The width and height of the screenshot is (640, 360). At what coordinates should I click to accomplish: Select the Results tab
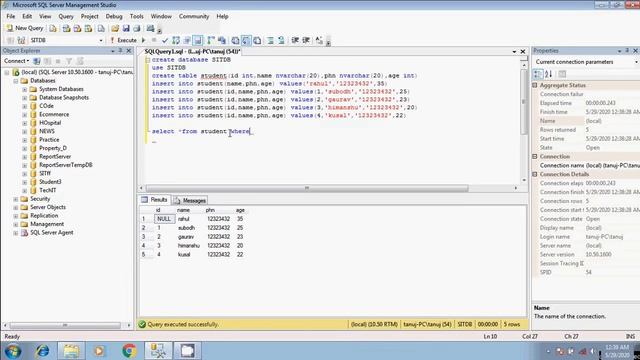click(154, 200)
